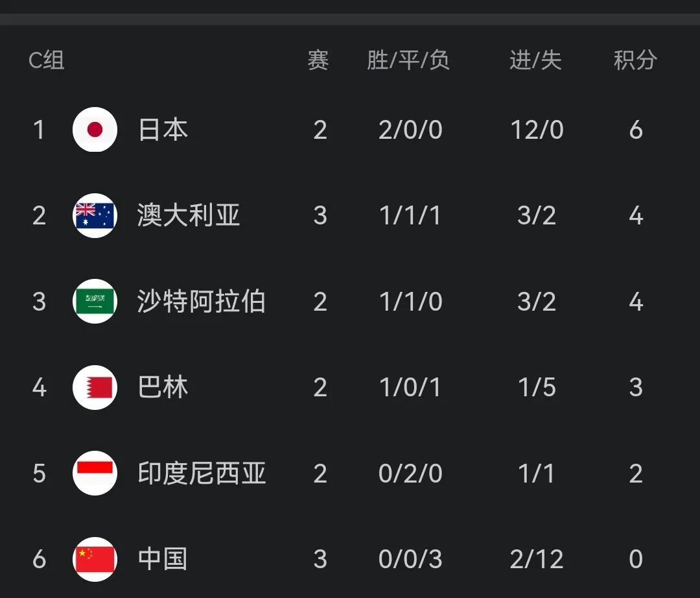Viewport: 700px width, 598px height.
Task: Select the 沙特阿拉伯 team name
Action: point(202,301)
